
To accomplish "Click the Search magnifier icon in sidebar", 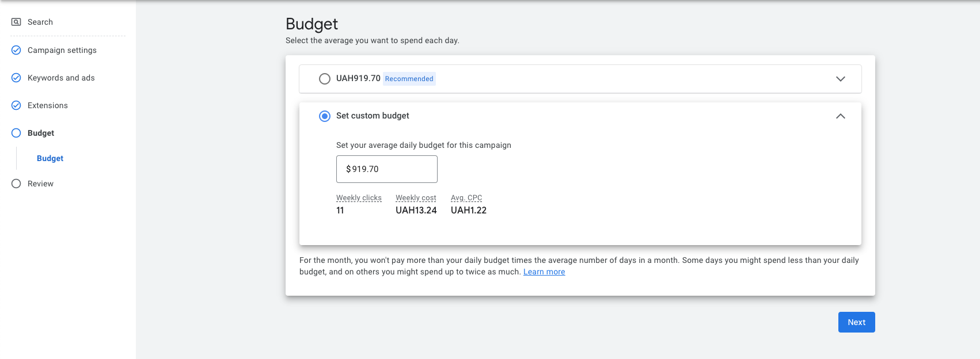I will [x=16, y=22].
